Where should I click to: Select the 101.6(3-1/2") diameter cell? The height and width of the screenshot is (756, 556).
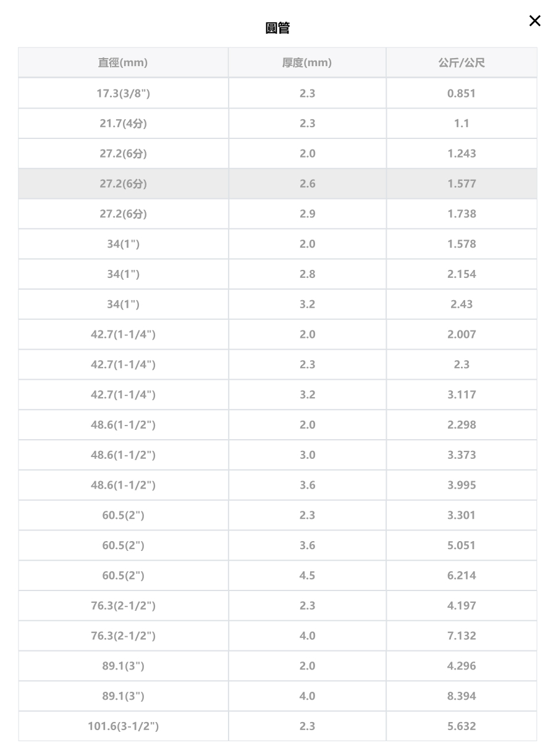coord(123,726)
